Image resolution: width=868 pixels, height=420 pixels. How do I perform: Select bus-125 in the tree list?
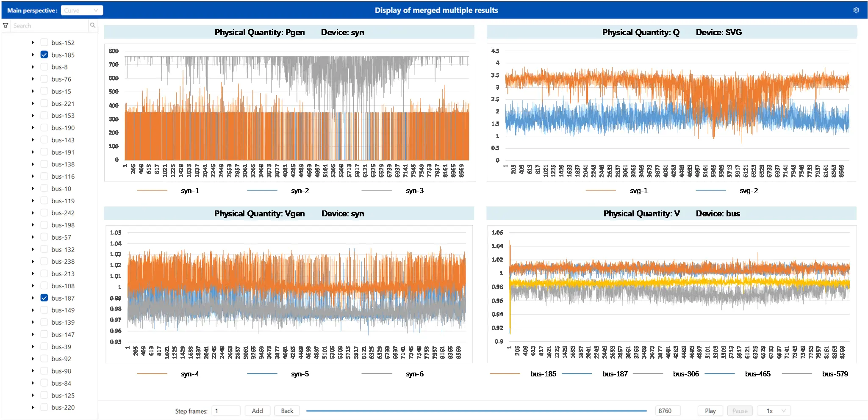click(63, 395)
